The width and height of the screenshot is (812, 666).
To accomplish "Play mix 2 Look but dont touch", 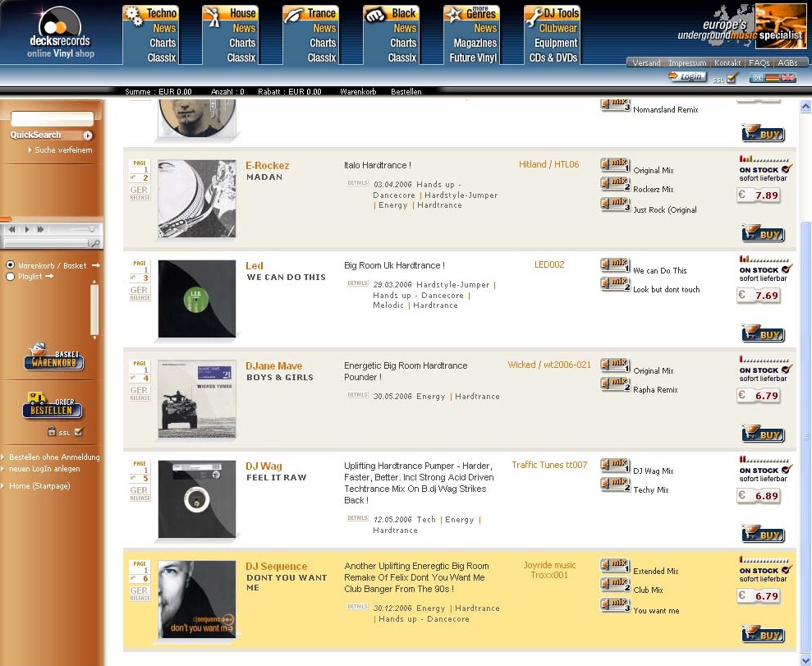I will click(x=615, y=284).
